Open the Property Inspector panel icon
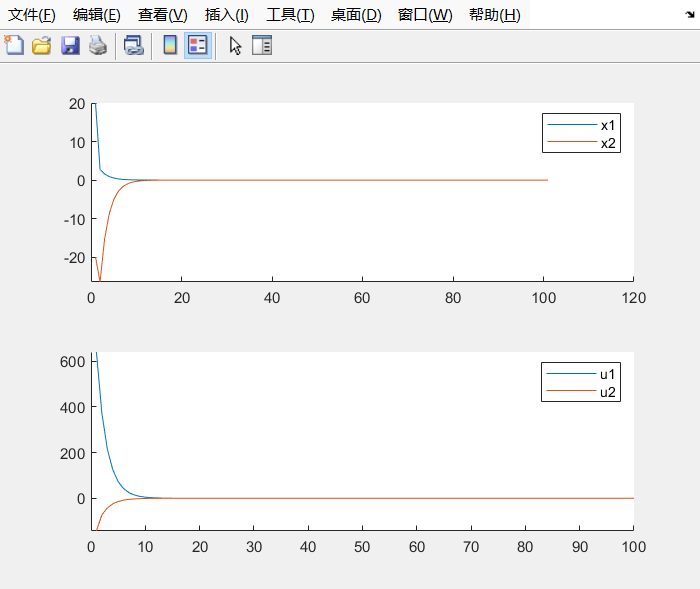This screenshot has height=589, width=700. click(262, 45)
